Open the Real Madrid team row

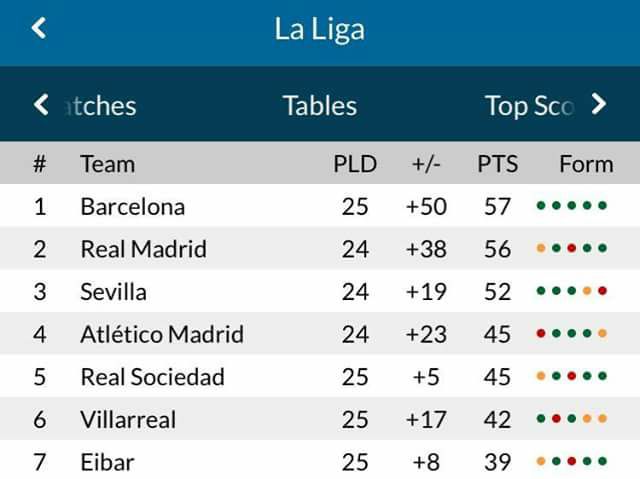(x=320, y=248)
